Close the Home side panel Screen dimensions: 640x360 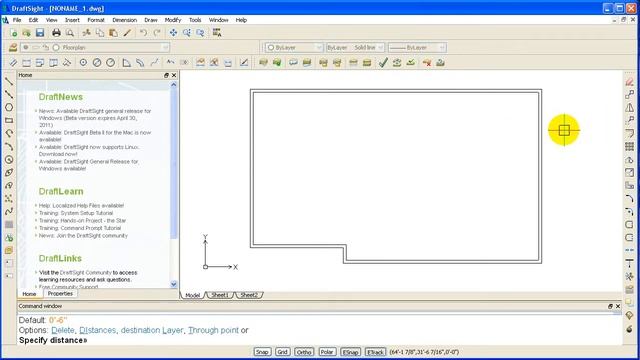[174, 75]
